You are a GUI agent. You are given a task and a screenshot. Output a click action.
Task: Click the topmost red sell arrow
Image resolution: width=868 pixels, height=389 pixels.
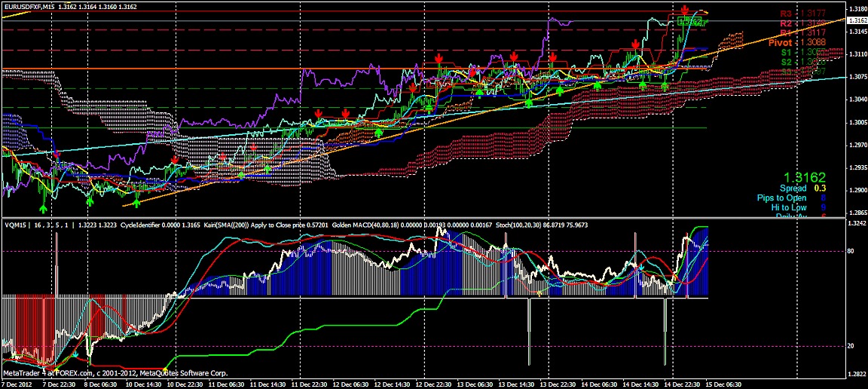684,10
